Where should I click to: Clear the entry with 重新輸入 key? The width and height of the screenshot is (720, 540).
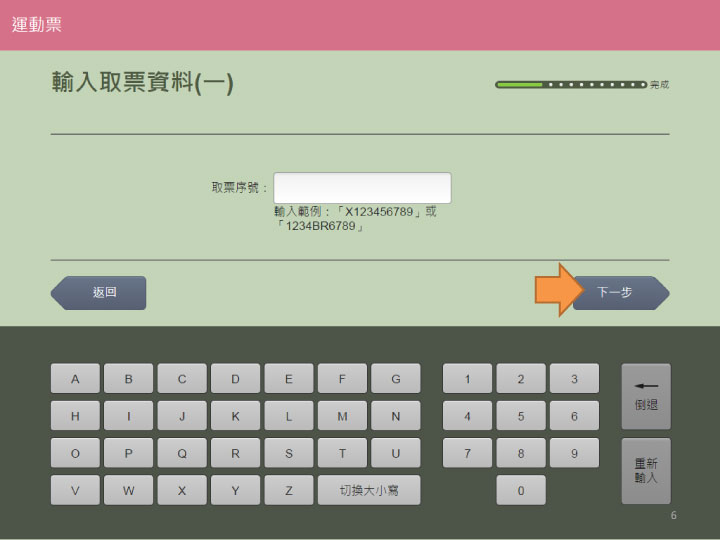(x=646, y=471)
